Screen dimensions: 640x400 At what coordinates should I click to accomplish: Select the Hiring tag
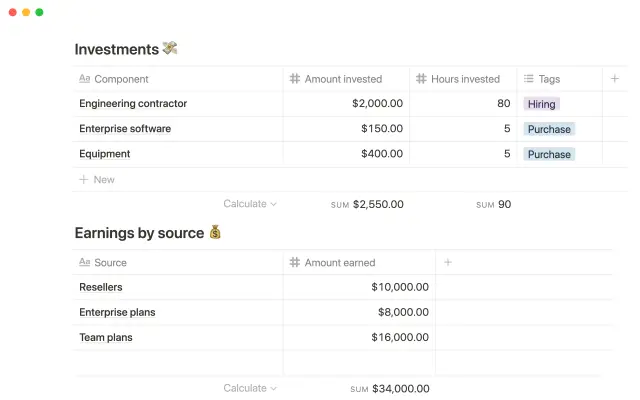[542, 104]
